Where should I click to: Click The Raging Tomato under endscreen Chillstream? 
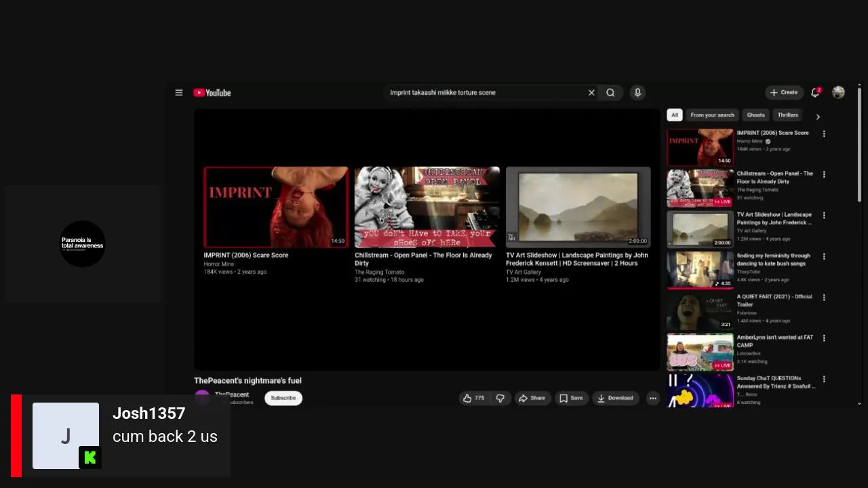coord(380,272)
